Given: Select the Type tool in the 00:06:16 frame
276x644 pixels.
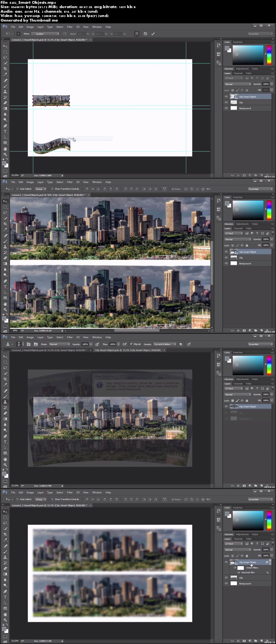Looking at the screenshot, I should click(5, 597).
